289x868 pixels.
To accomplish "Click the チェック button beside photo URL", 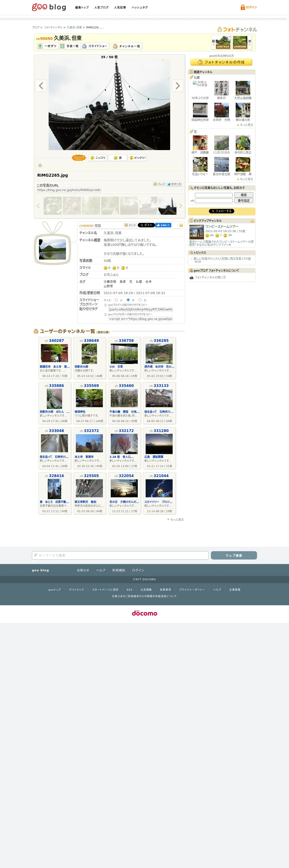I will tap(159, 184).
